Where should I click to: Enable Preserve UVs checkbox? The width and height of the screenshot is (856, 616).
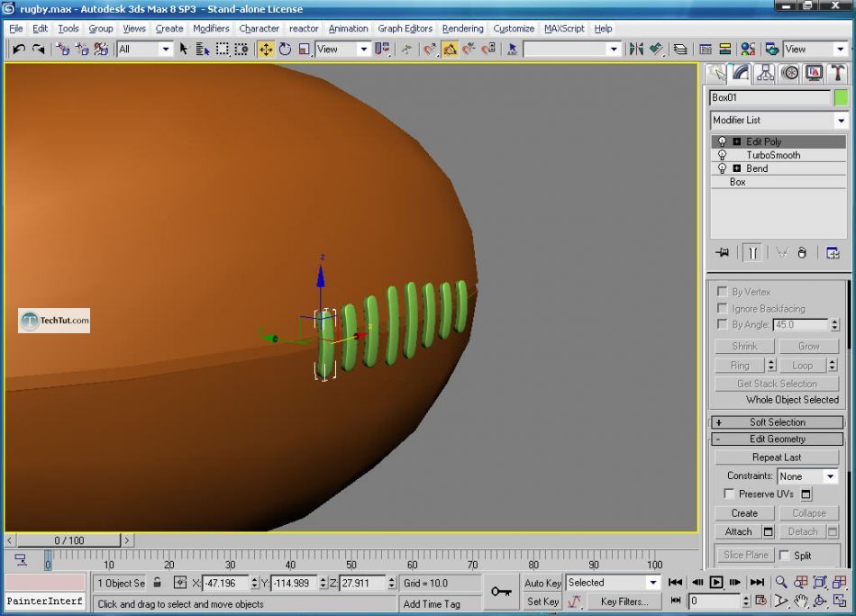click(x=729, y=494)
